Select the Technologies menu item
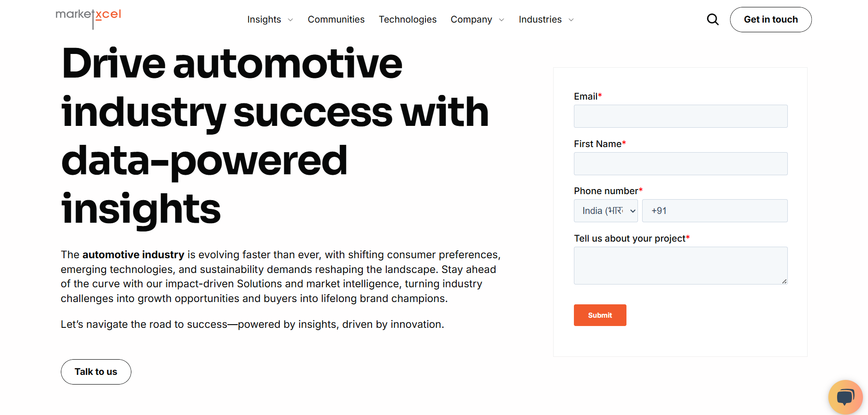 407,19
